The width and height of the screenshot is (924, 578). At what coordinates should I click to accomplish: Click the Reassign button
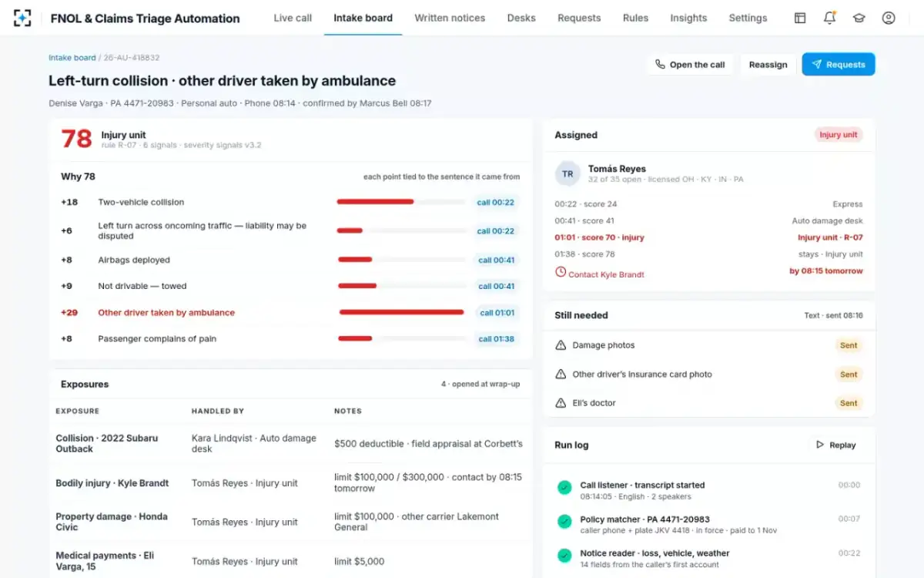[x=768, y=65]
